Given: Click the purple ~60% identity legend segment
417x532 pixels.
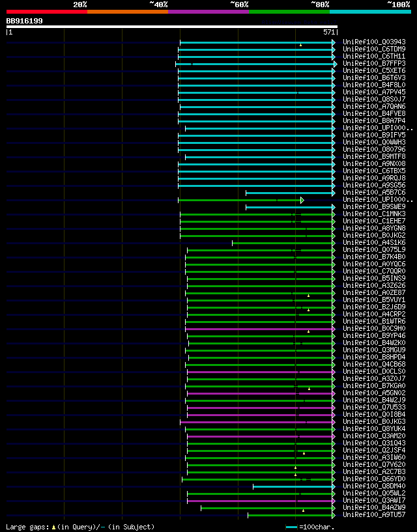Looking at the screenshot, I should click(208, 12).
